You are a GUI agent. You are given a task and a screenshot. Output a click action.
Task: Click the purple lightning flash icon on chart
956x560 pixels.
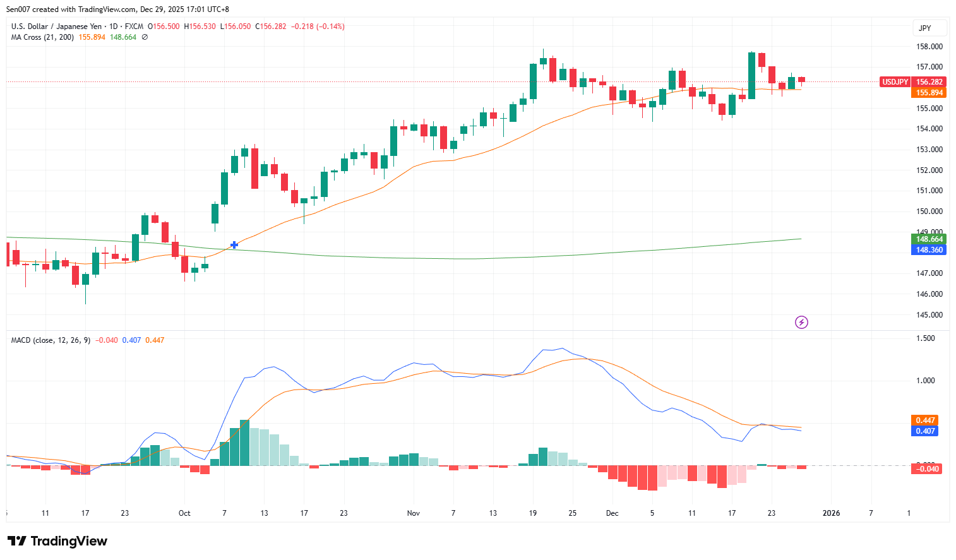(x=801, y=323)
